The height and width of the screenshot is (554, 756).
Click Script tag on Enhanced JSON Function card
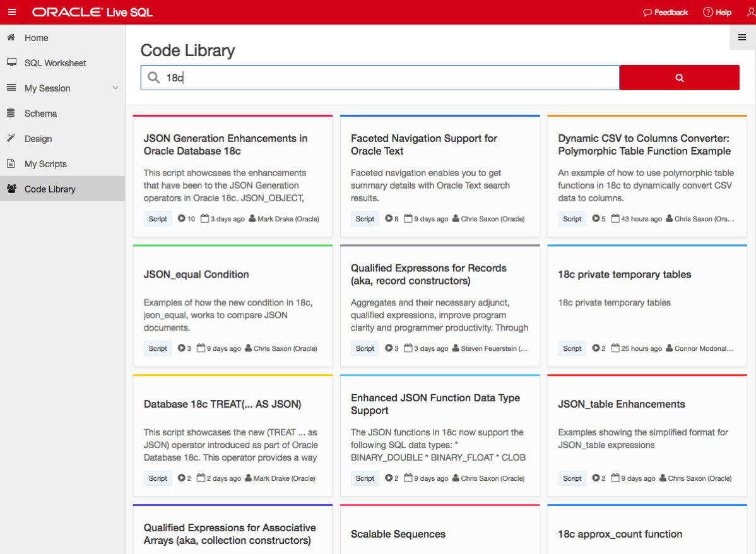(365, 478)
